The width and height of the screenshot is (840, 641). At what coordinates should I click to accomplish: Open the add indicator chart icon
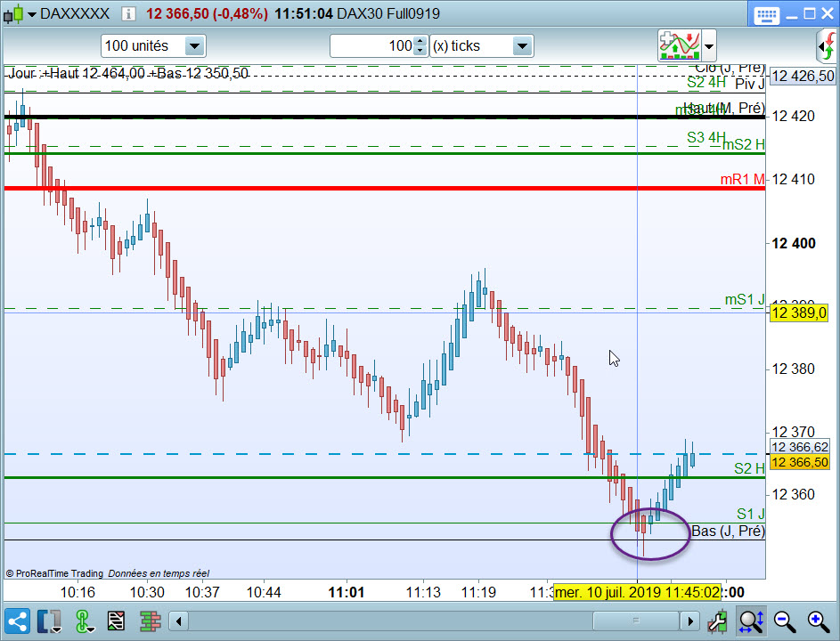click(680, 45)
